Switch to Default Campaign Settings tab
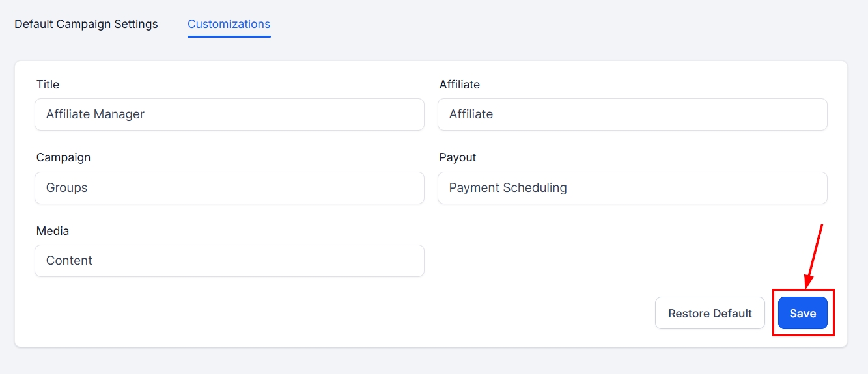 point(86,24)
